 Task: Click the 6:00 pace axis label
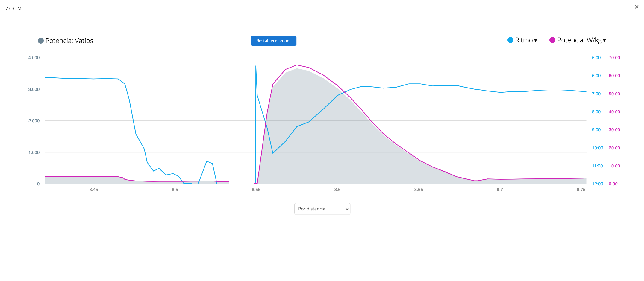point(596,76)
